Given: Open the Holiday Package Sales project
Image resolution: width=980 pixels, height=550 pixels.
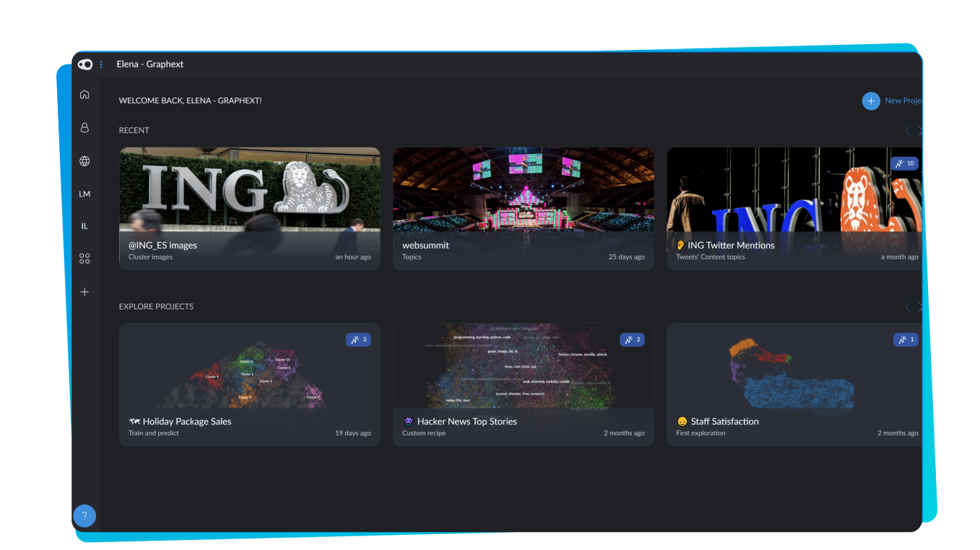Looking at the screenshot, I should pyautogui.click(x=250, y=384).
